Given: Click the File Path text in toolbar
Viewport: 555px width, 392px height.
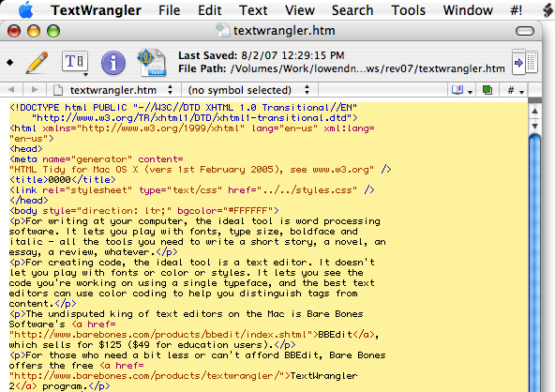Looking at the screenshot, I should point(341,68).
